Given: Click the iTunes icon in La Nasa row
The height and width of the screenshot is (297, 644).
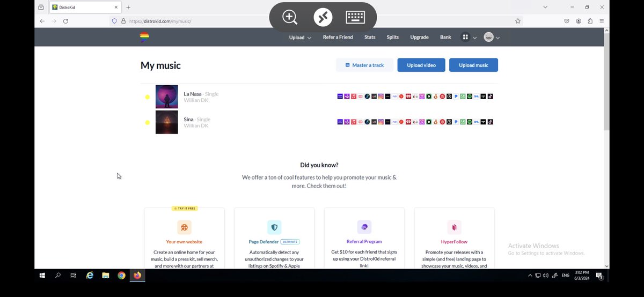Looking at the screenshot, I should coord(422,96).
